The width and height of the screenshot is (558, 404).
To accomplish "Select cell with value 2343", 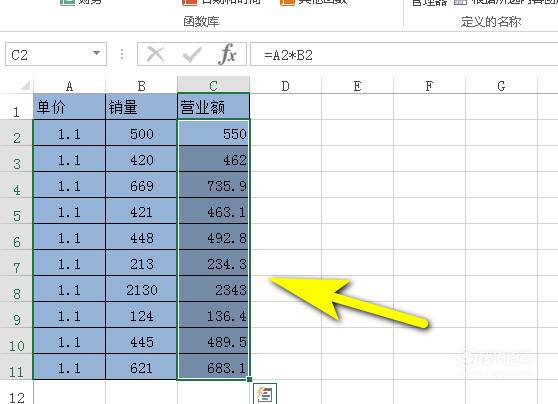I will click(214, 289).
